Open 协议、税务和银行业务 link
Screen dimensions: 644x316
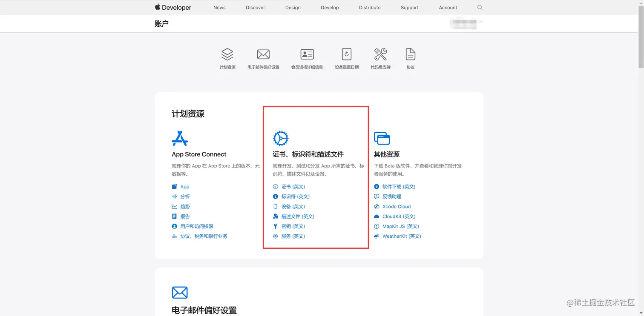coord(204,236)
